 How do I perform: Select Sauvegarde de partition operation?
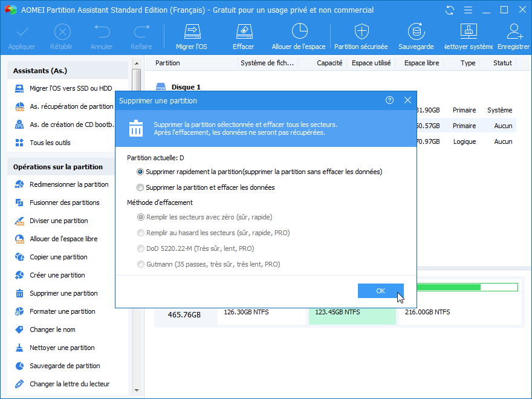click(57, 366)
